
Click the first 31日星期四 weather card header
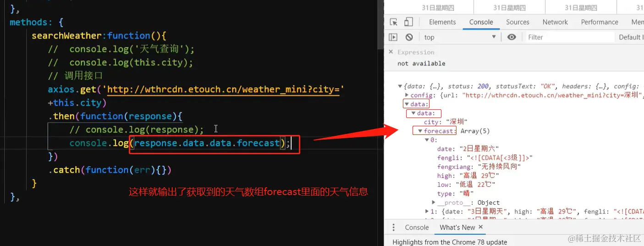pyautogui.click(x=438, y=8)
